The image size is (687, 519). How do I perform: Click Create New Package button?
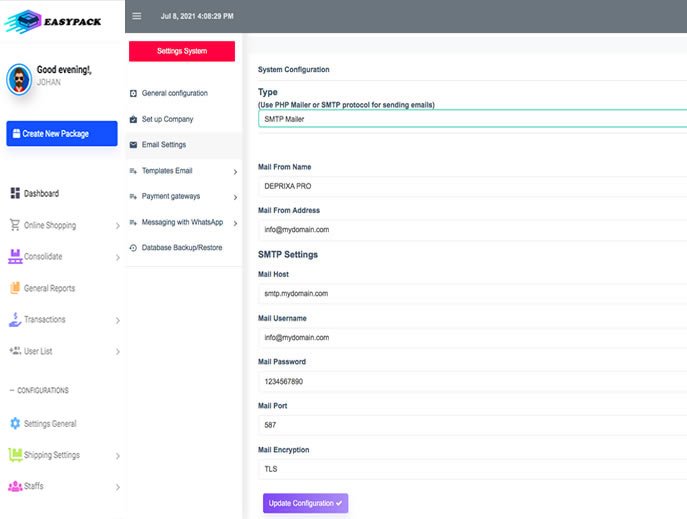pos(62,134)
